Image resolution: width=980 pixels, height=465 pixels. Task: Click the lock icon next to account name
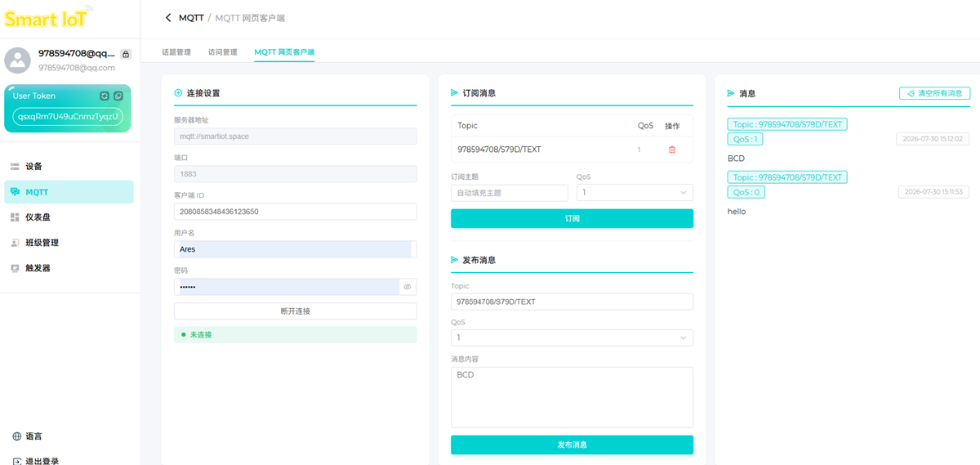(126, 54)
